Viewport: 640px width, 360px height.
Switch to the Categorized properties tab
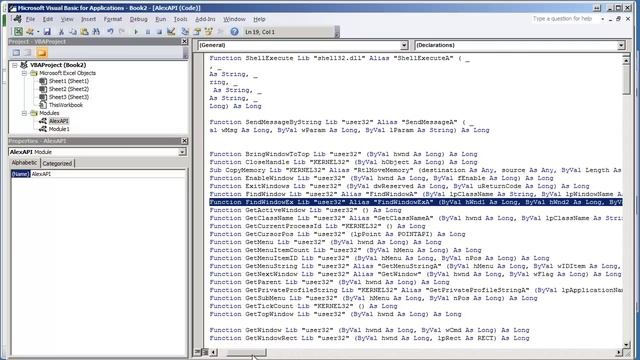point(57,163)
